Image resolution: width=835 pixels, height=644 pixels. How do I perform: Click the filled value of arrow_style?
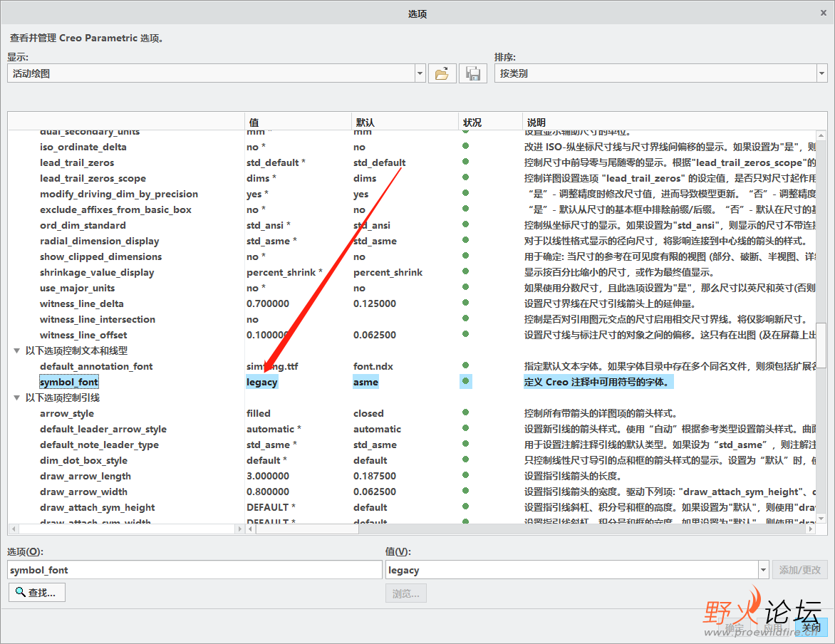[259, 413]
